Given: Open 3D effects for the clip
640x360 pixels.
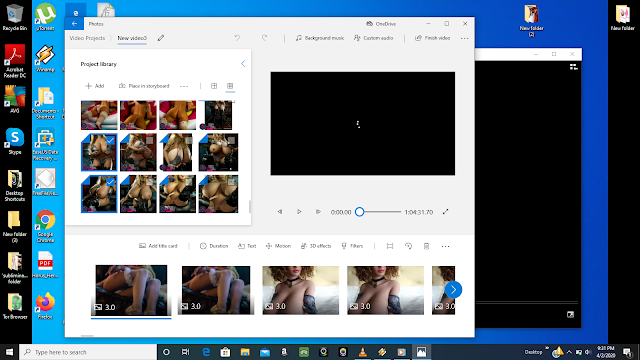Looking at the screenshot, I should click(316, 246).
